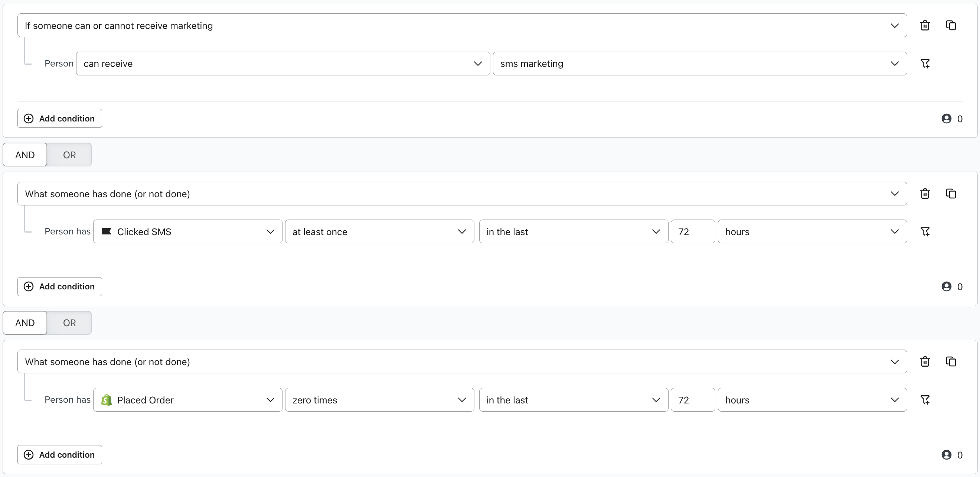Open the sms marketing dropdown

(x=700, y=64)
